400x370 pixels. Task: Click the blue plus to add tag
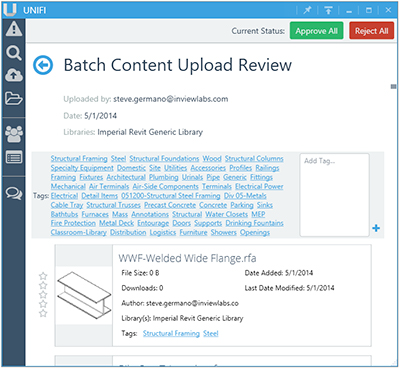[376, 228]
